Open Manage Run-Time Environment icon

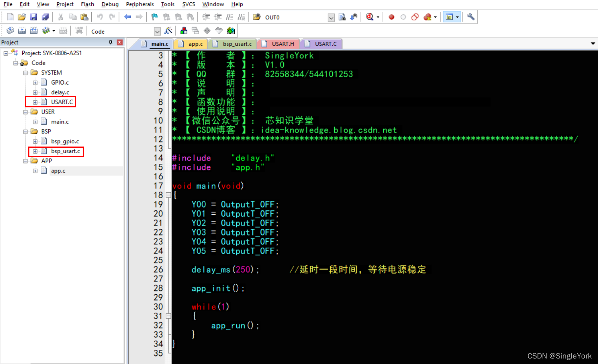[231, 31]
